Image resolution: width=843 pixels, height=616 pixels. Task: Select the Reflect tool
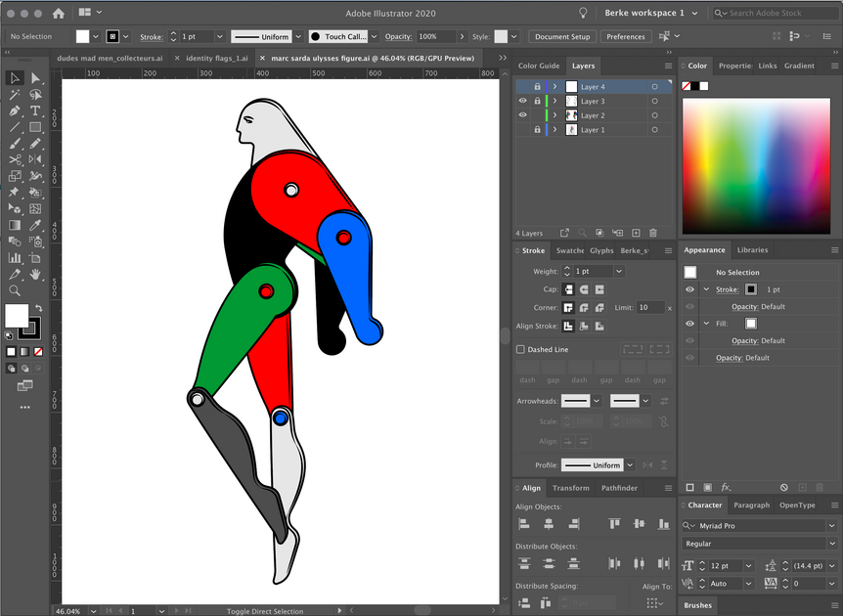[x=35, y=159]
